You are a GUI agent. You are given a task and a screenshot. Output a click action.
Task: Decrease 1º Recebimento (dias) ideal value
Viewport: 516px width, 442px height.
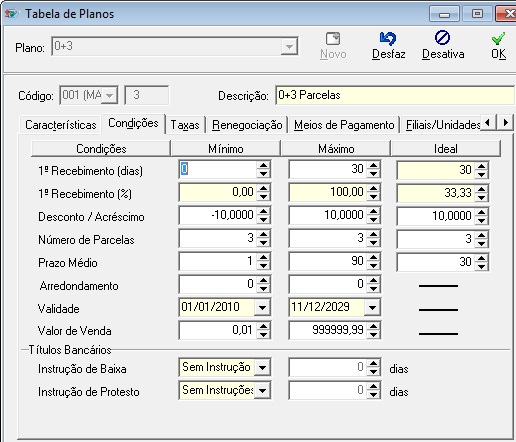(x=481, y=174)
